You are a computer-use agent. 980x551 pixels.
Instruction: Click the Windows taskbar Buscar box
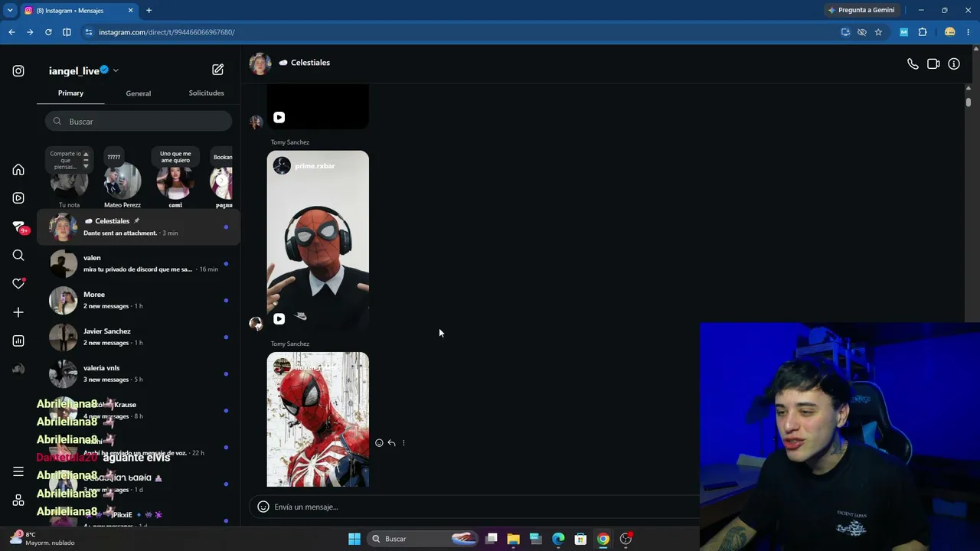click(423, 539)
